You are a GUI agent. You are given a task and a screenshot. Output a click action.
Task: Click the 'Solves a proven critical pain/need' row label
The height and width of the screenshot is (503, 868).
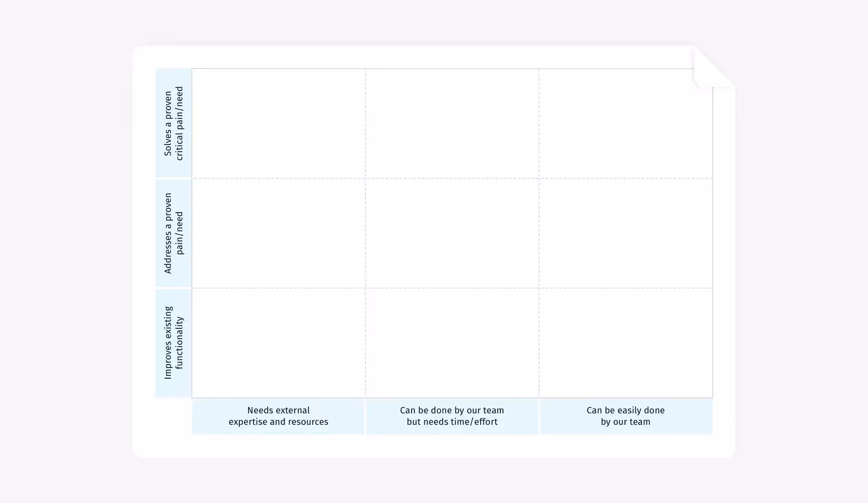(173, 123)
